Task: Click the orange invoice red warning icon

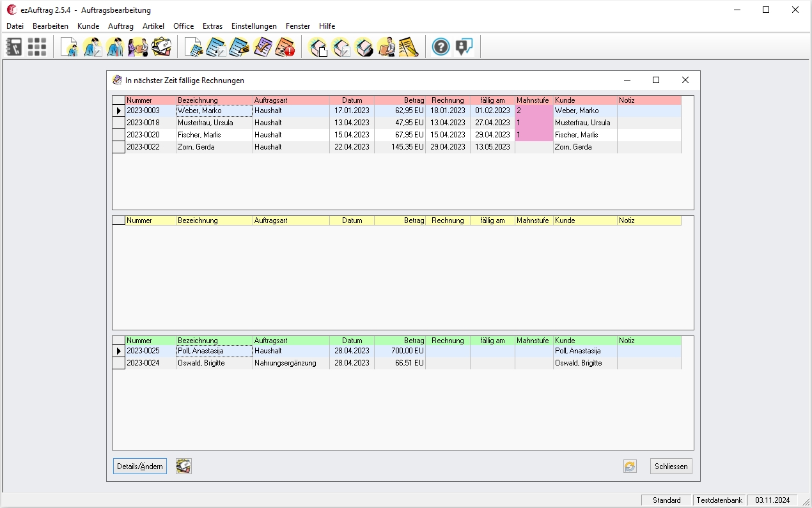Action: coord(285,47)
